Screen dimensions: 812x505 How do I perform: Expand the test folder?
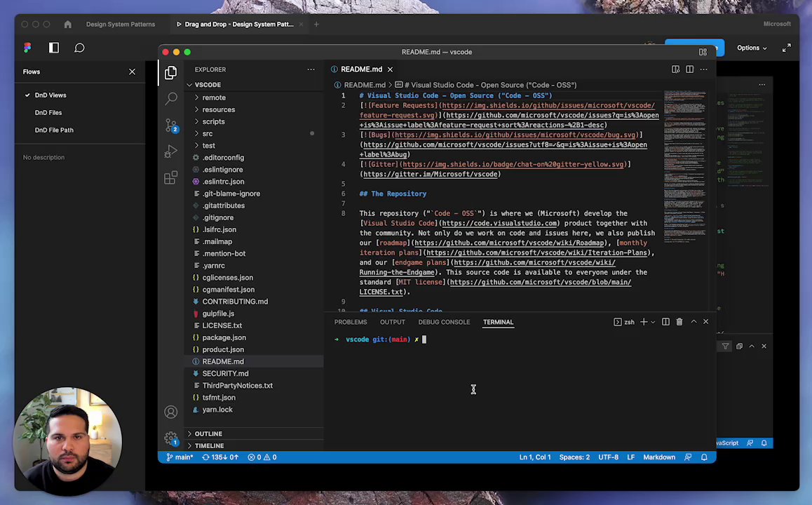(x=209, y=146)
